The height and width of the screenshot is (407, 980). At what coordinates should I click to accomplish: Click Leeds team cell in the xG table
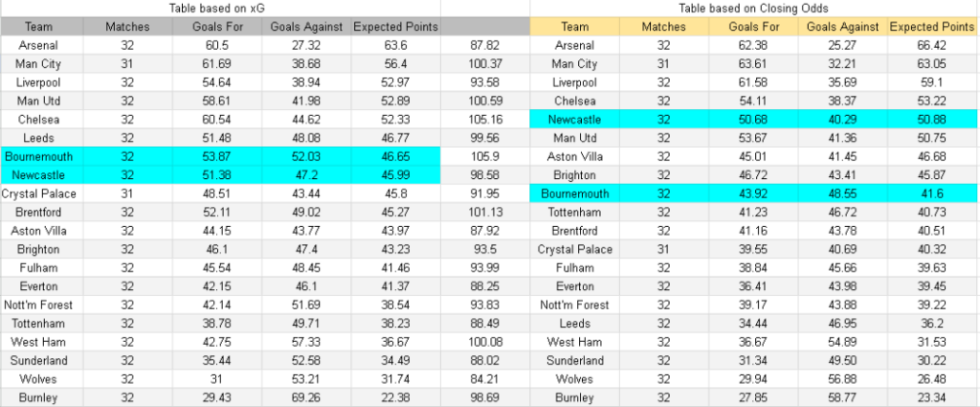pyautogui.click(x=39, y=138)
